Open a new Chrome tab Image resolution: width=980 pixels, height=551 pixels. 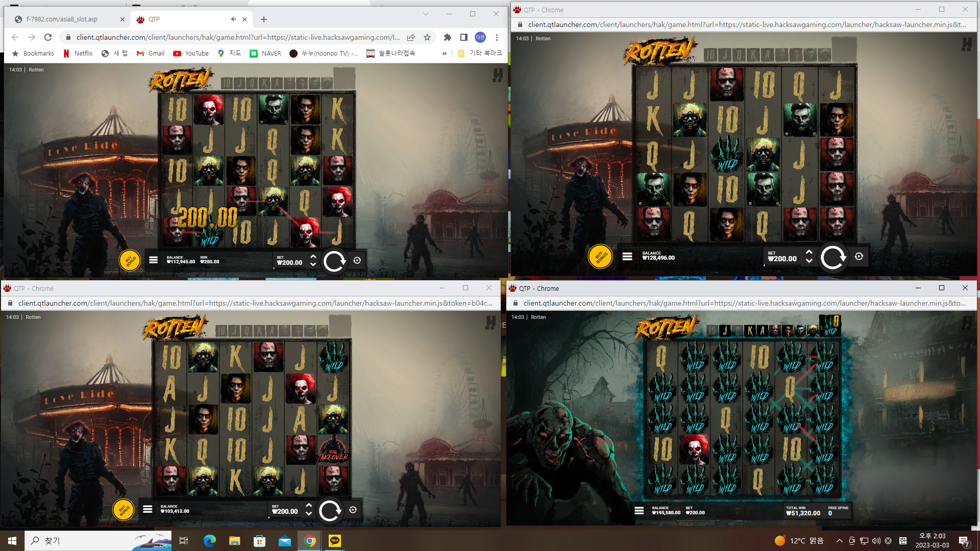[x=263, y=19]
